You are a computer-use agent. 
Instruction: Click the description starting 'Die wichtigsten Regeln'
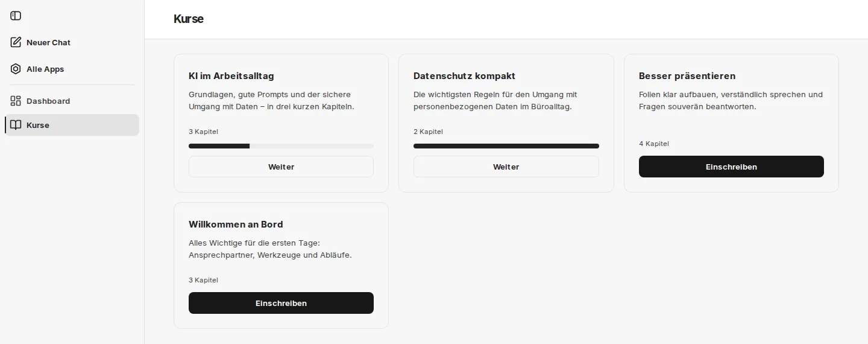click(495, 101)
